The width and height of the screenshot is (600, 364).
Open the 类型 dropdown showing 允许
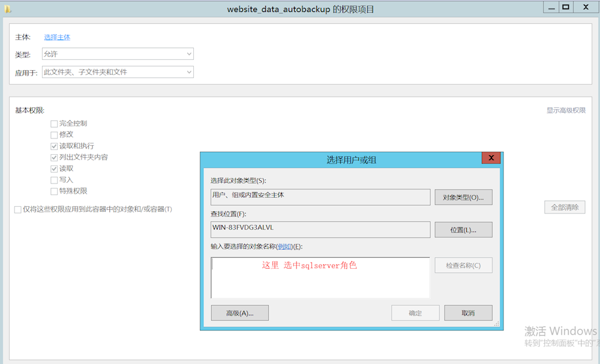click(x=118, y=54)
